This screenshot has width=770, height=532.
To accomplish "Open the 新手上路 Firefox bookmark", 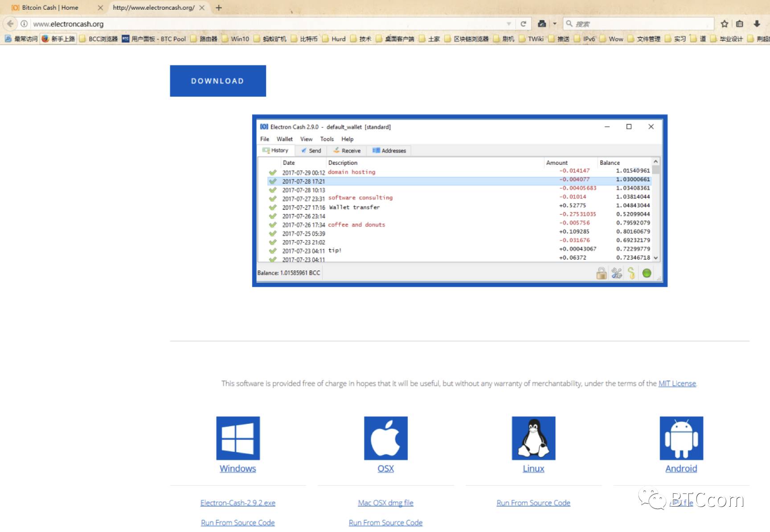I will click(x=58, y=39).
